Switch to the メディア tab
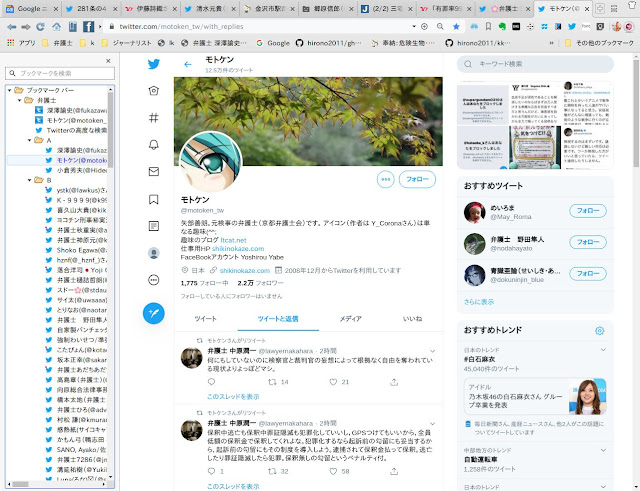Image resolution: width=640 pixels, height=491 pixels. (x=351, y=319)
